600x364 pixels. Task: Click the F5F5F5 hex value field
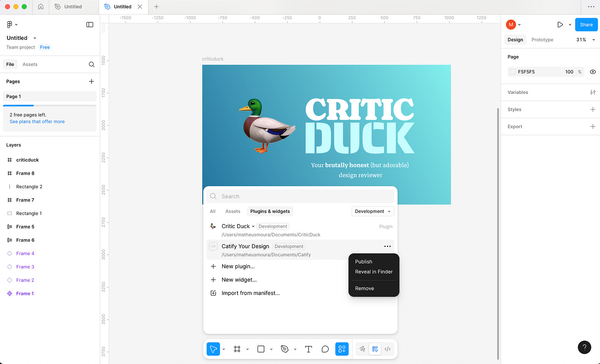click(x=539, y=72)
